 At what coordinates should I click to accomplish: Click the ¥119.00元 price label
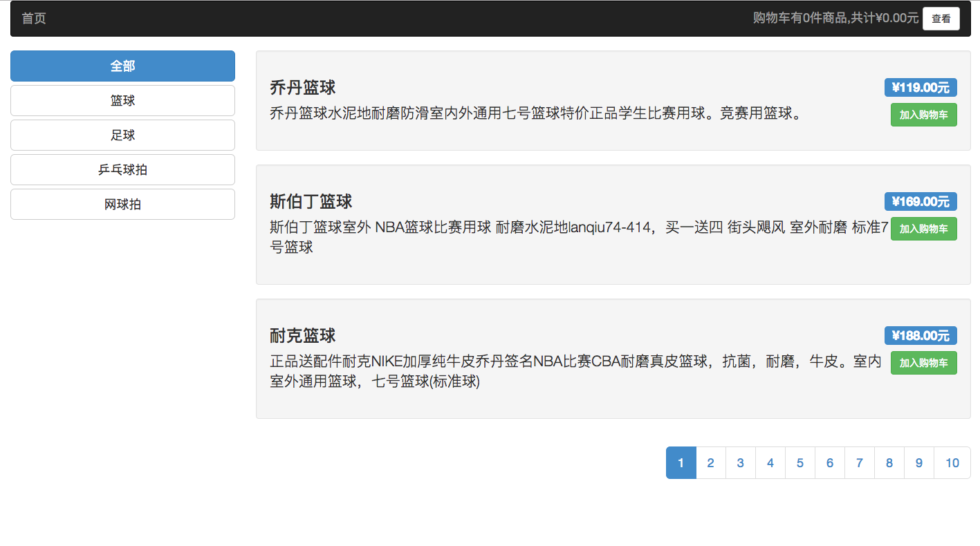coord(921,87)
